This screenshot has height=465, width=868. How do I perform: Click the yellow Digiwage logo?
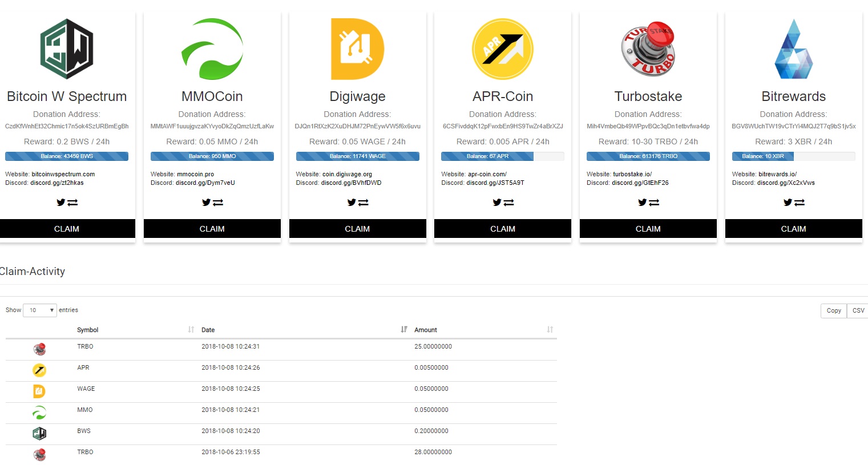coord(357,49)
